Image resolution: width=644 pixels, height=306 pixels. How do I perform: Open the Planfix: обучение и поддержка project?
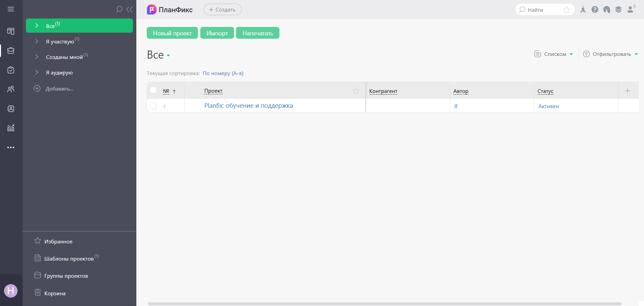click(x=248, y=106)
